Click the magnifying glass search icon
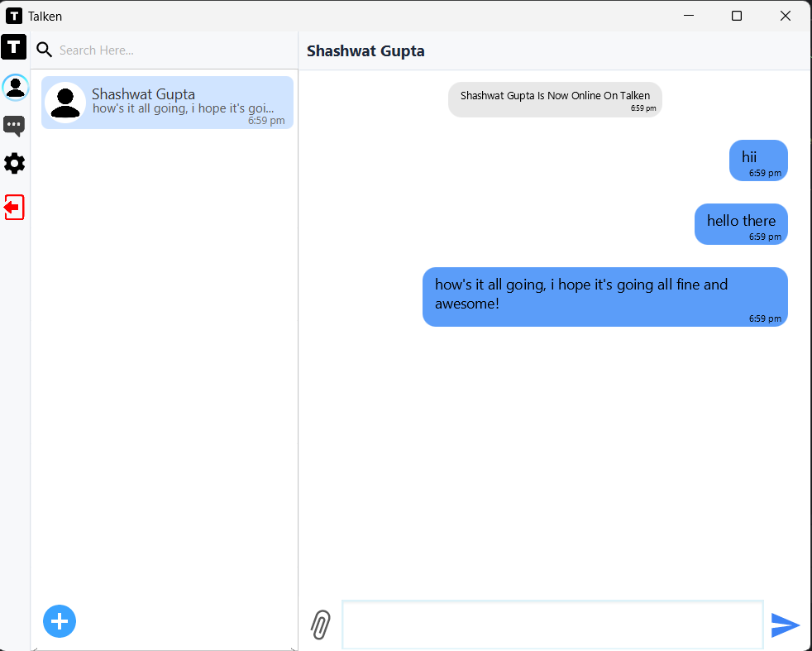This screenshot has width=812, height=651. point(45,50)
